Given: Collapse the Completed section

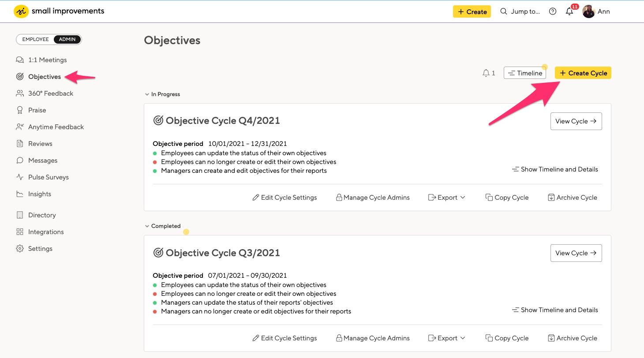Looking at the screenshot, I should tap(147, 226).
